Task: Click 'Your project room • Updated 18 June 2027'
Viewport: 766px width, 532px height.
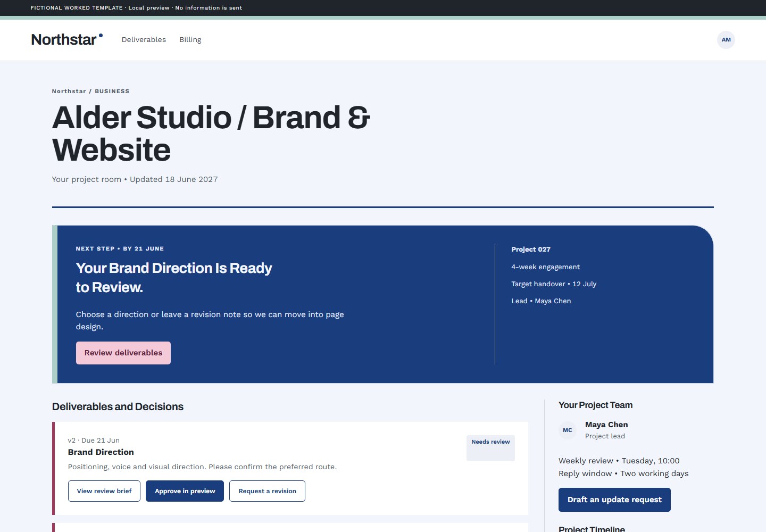Action: [135, 179]
